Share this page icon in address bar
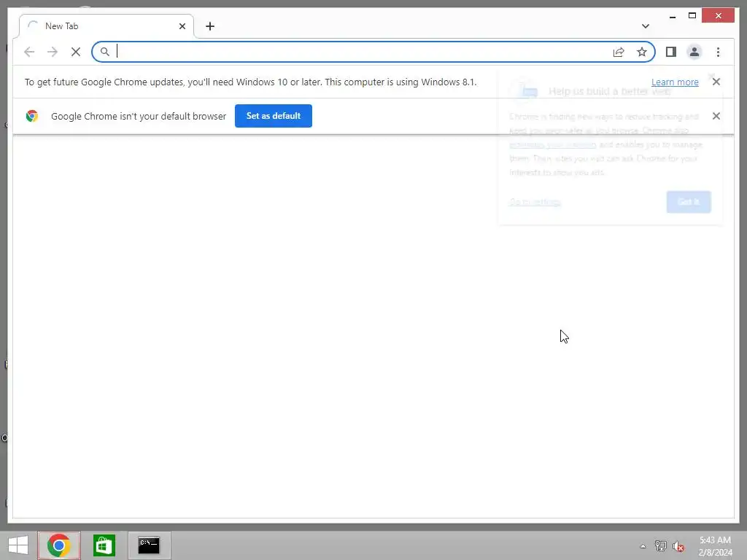This screenshot has height=560, width=747. click(x=619, y=52)
